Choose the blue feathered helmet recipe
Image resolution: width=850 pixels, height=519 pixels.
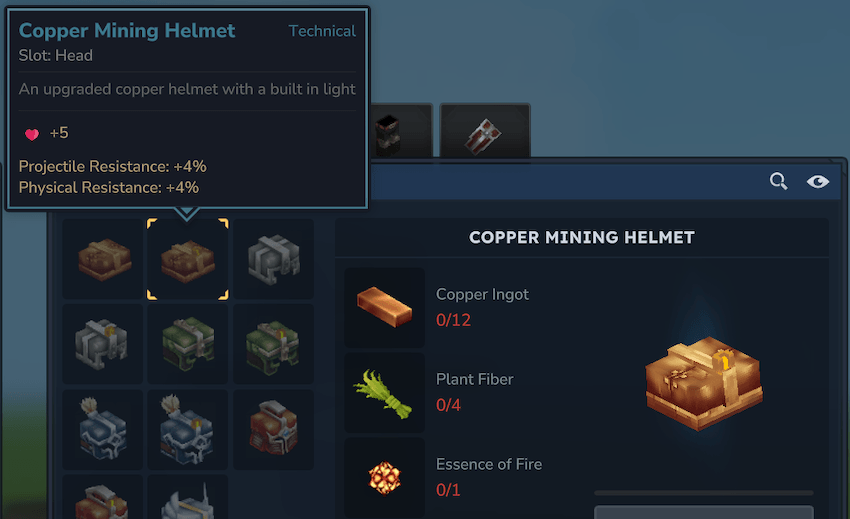103,429
